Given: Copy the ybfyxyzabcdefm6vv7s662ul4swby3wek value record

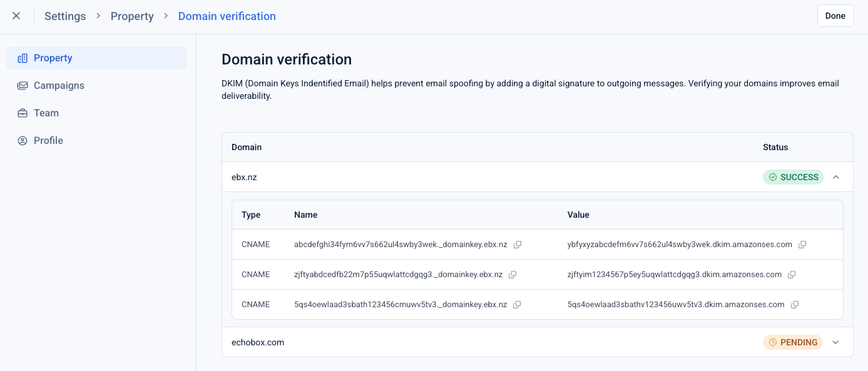Looking at the screenshot, I should pyautogui.click(x=802, y=245).
